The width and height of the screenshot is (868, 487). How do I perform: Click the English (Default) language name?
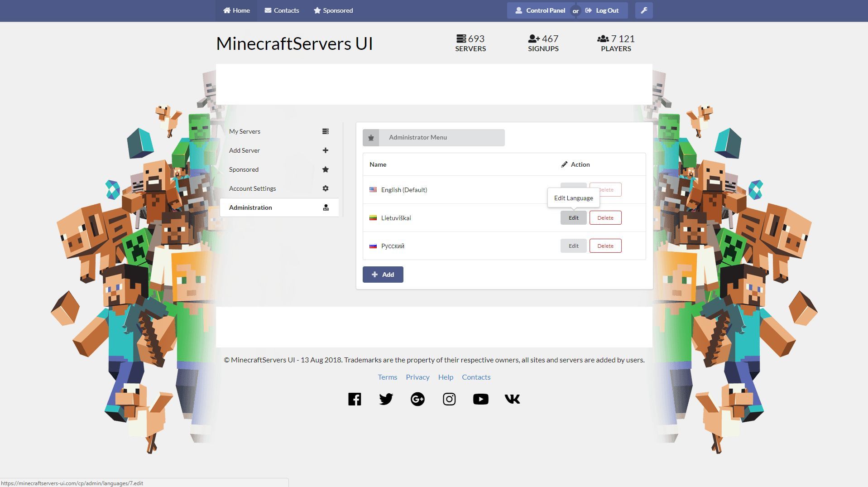(404, 190)
